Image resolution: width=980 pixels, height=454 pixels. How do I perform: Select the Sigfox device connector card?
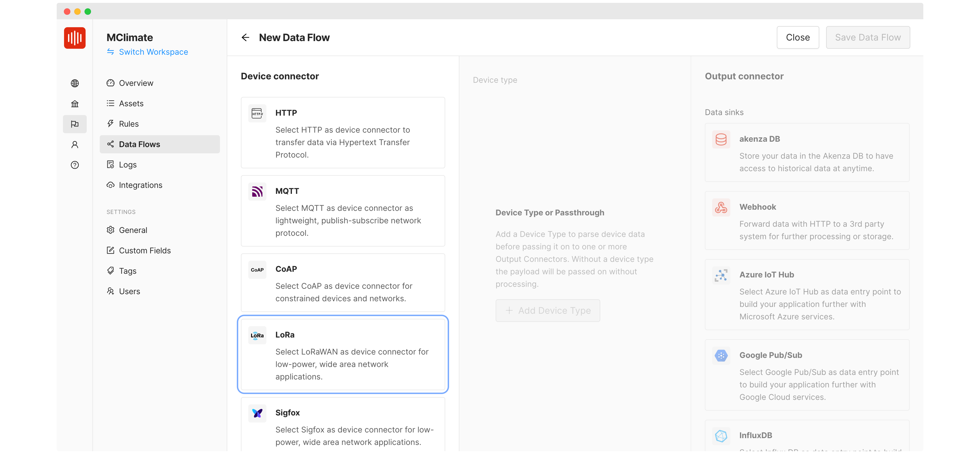click(342, 424)
